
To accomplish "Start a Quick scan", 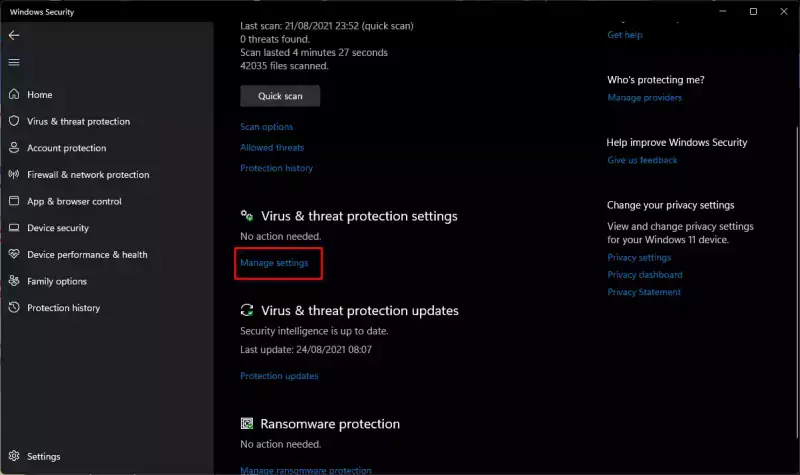I will [280, 96].
